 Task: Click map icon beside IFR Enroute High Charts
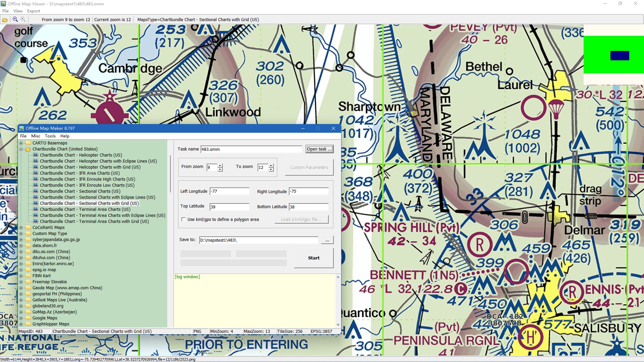coord(36,179)
